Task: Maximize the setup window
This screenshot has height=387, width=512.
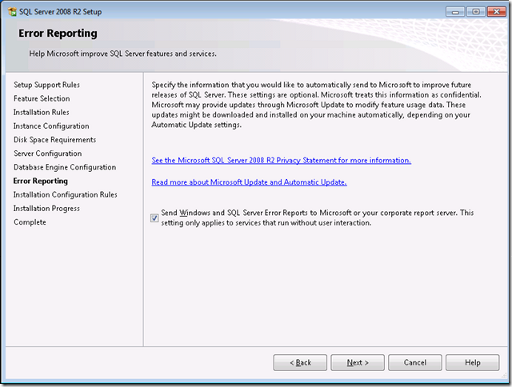Action: click(476, 12)
